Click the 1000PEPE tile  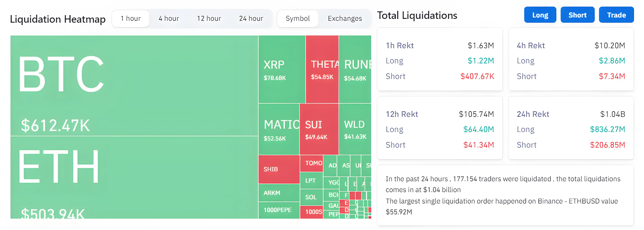click(279, 210)
